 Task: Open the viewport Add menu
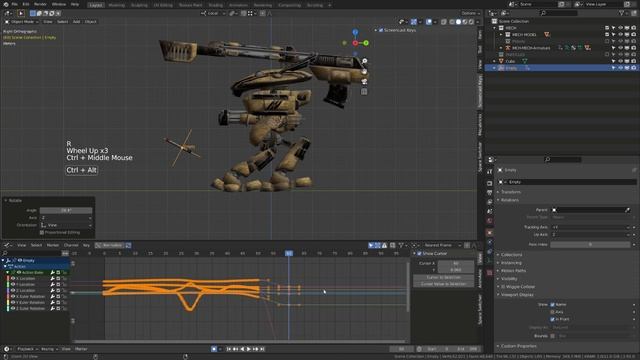76,22
